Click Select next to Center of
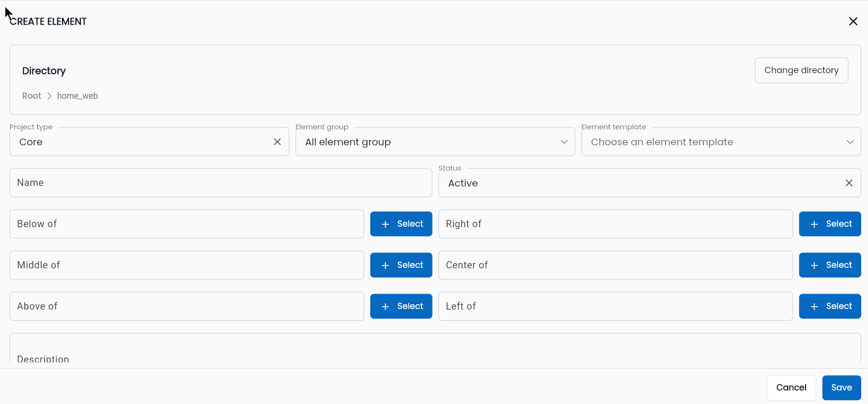This screenshot has width=868, height=404. click(x=830, y=265)
